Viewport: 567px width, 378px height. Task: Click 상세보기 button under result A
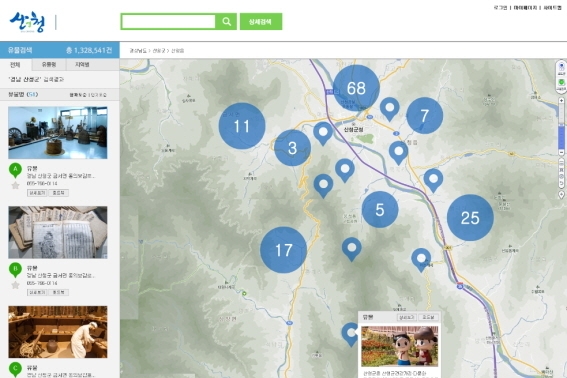(37, 193)
